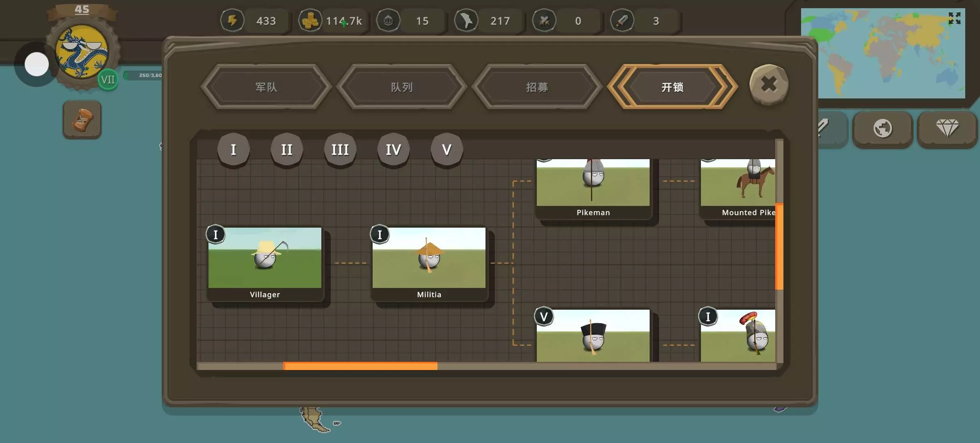Viewport: 980px width, 443px height.
Task: Close the unit unlock panel
Action: coord(769,84)
